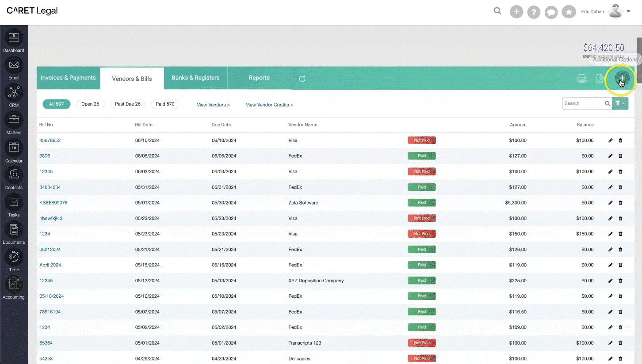This screenshot has height=364, width=642.
Task: Click the refresh icon beside Reports
Action: [x=302, y=79]
